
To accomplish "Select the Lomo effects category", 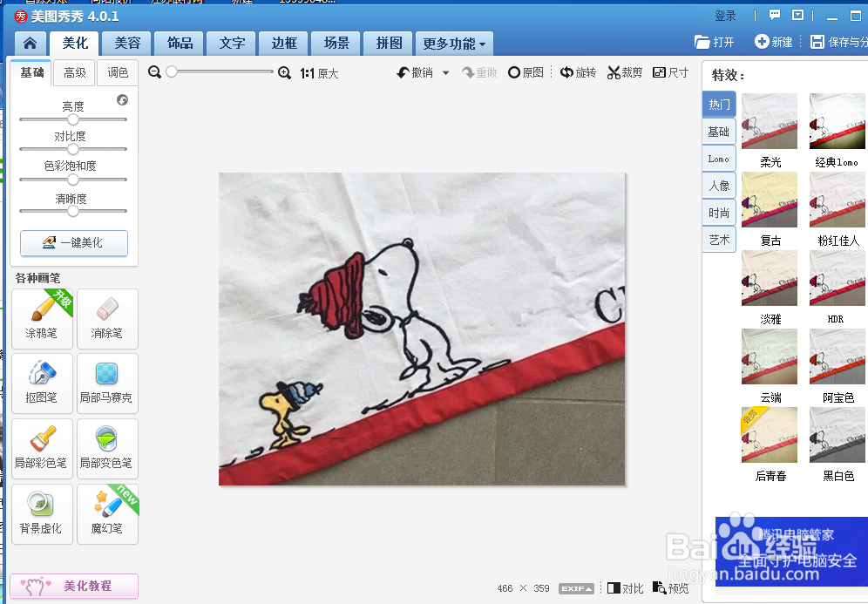I will pos(719,159).
